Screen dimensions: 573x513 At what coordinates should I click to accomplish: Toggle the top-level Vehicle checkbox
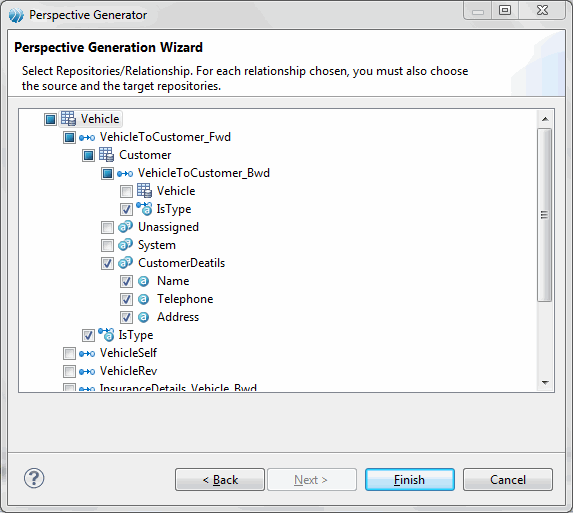[50, 119]
